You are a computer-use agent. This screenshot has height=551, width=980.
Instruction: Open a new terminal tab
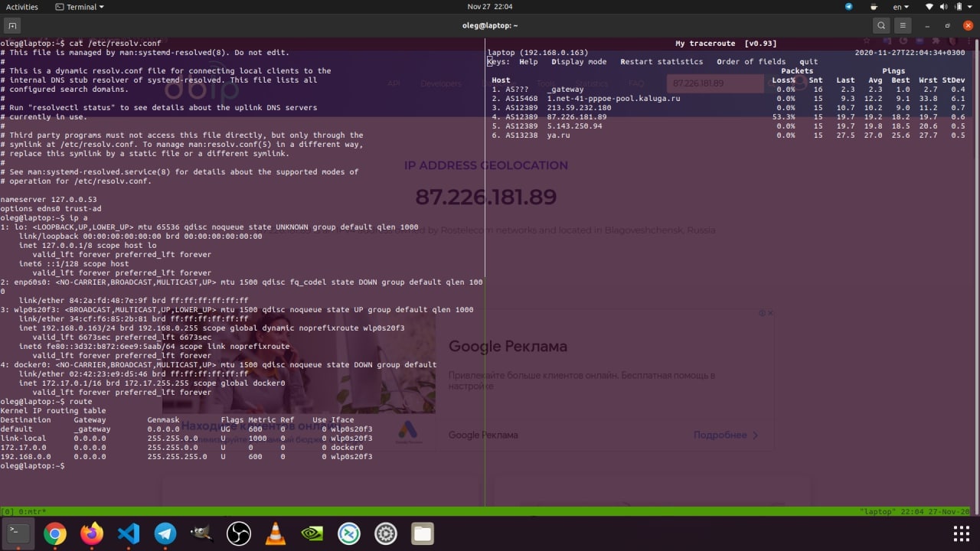coord(12,25)
